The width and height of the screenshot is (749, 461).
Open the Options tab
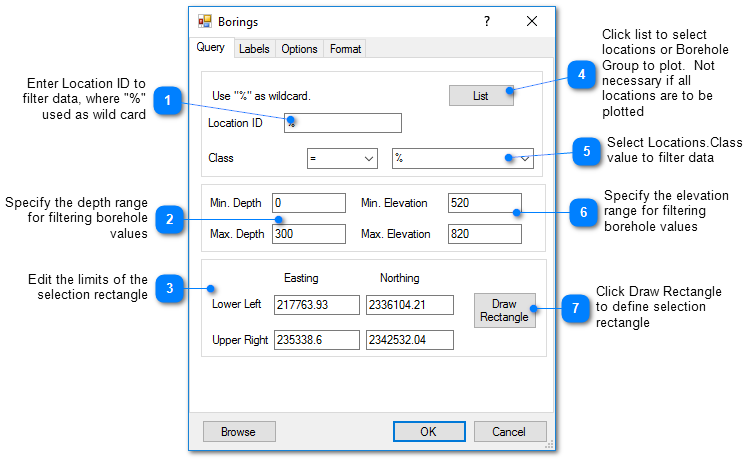299,49
